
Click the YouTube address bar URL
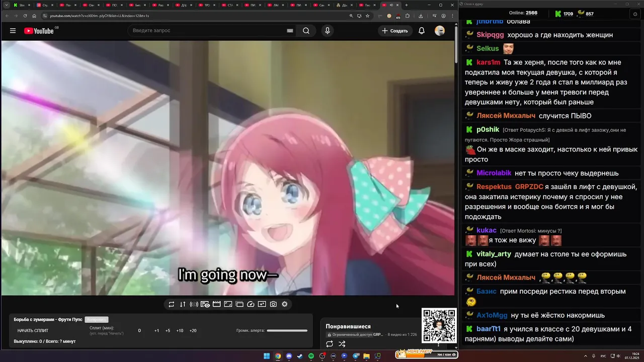[x=100, y=16]
